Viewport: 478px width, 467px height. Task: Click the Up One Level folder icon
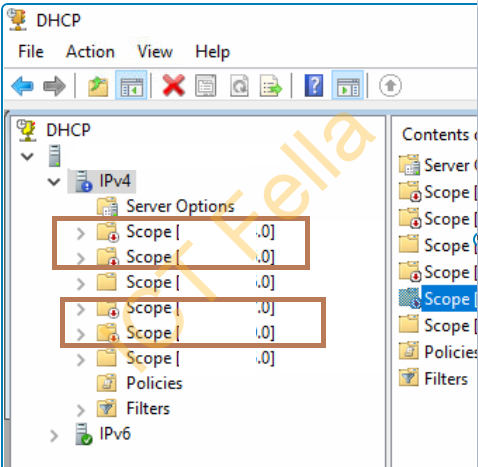click(x=98, y=86)
